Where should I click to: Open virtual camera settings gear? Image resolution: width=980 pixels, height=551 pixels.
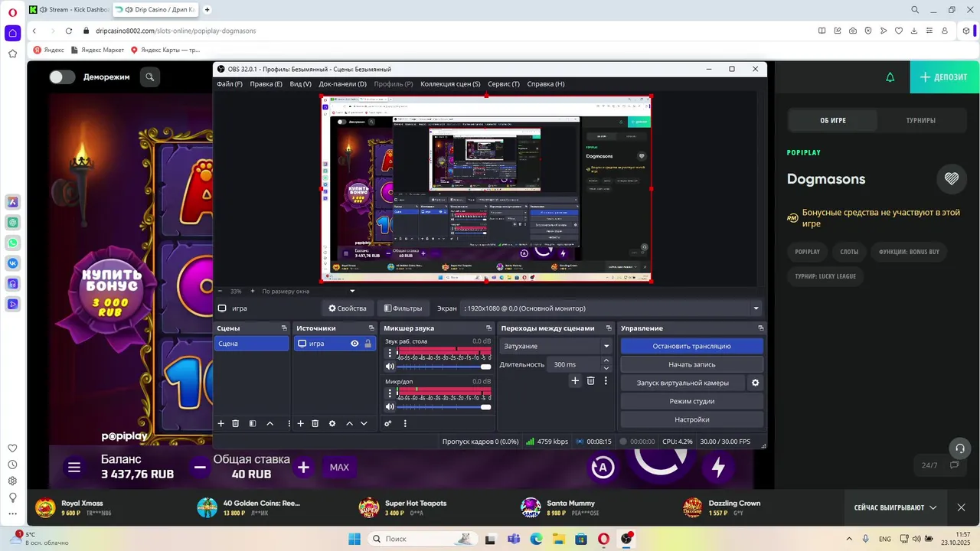755,383
